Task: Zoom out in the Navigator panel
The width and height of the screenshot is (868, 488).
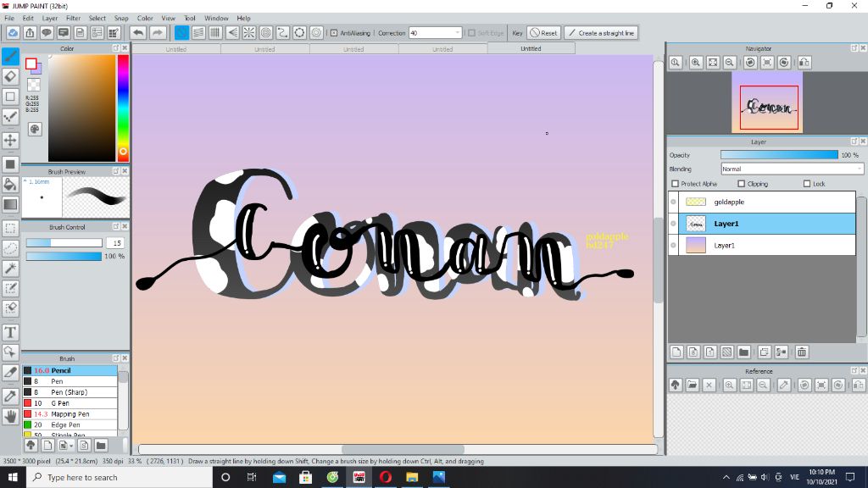Action: pyautogui.click(x=730, y=63)
